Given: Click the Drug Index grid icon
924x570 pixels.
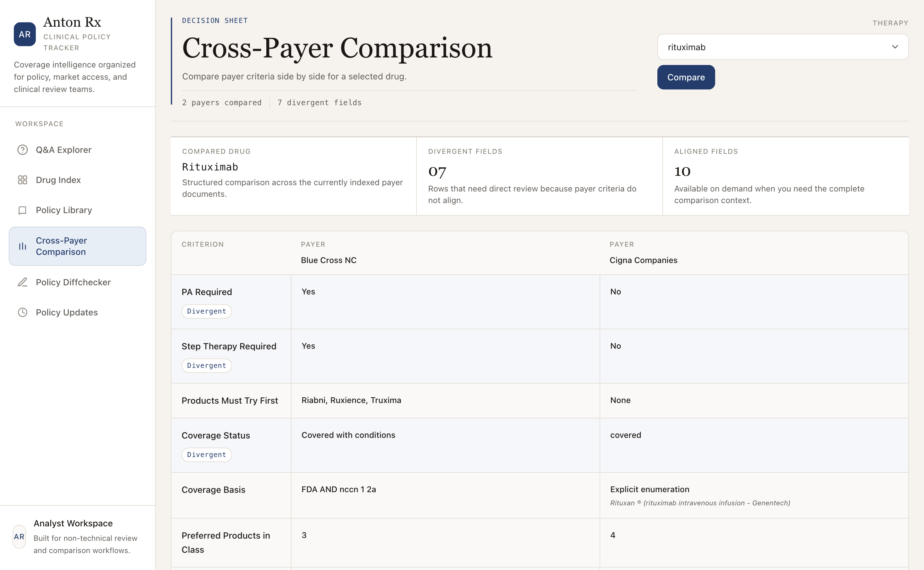Looking at the screenshot, I should coord(23,180).
